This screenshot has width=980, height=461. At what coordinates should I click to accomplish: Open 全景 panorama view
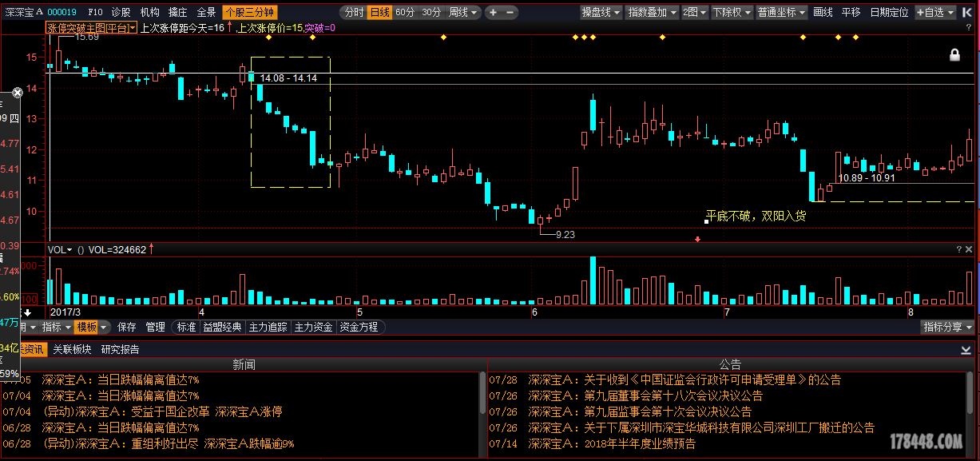[x=206, y=13]
